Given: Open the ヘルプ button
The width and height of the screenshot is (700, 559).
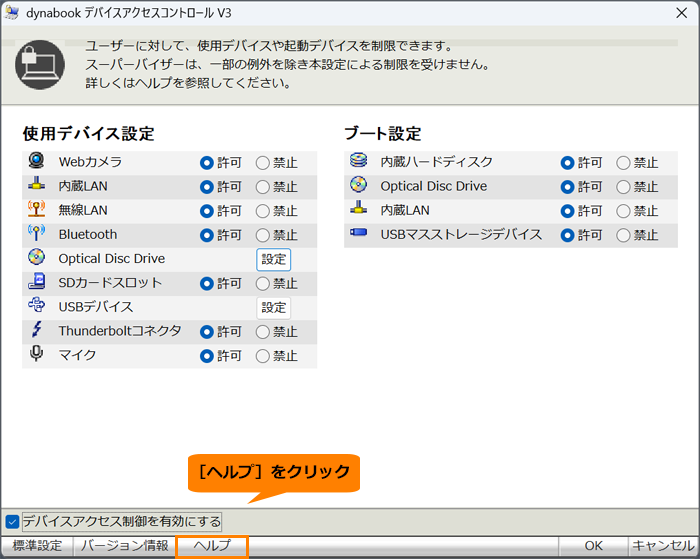Looking at the screenshot, I should click(x=212, y=545).
